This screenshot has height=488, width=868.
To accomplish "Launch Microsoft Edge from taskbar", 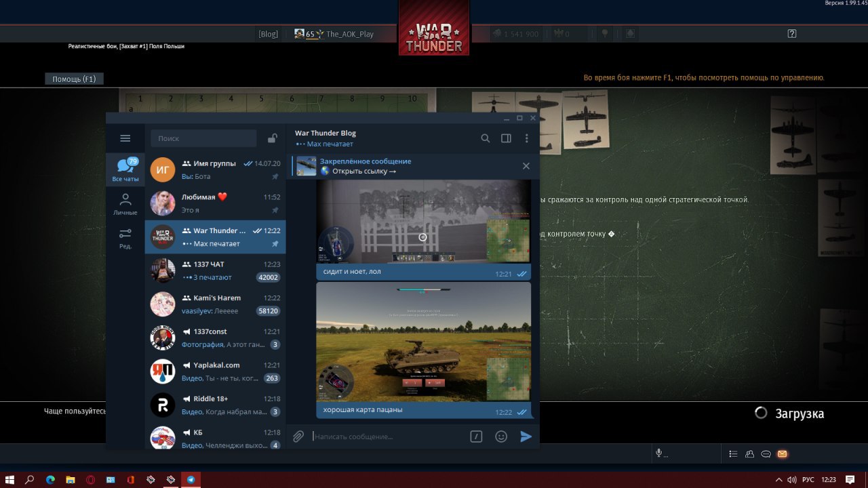I will tap(50, 479).
